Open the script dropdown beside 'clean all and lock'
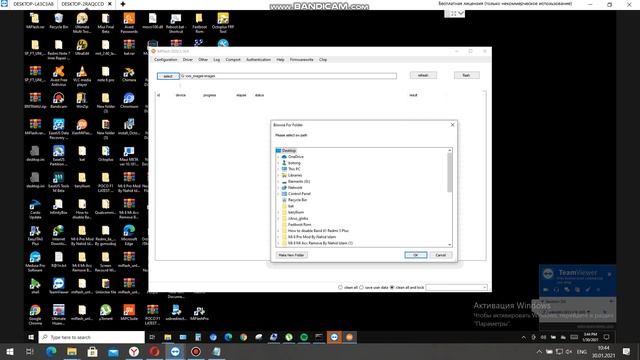The height and width of the screenshot is (360, 640). (456, 287)
